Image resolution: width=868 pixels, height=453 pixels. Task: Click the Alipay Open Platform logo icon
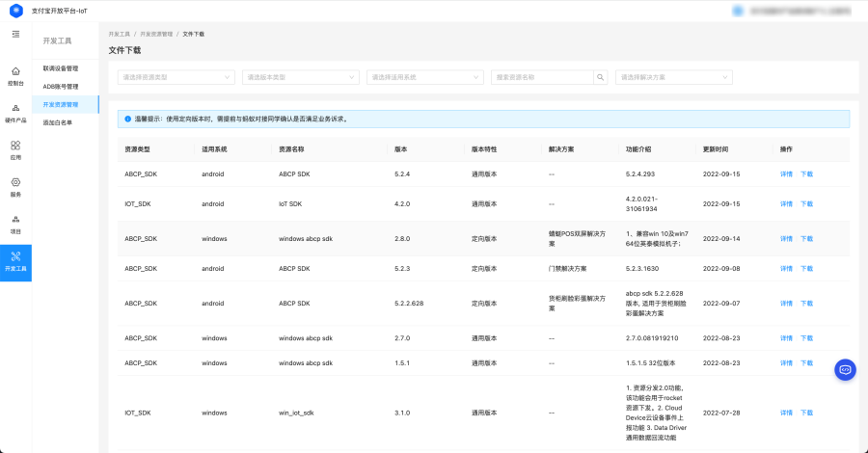click(x=16, y=11)
